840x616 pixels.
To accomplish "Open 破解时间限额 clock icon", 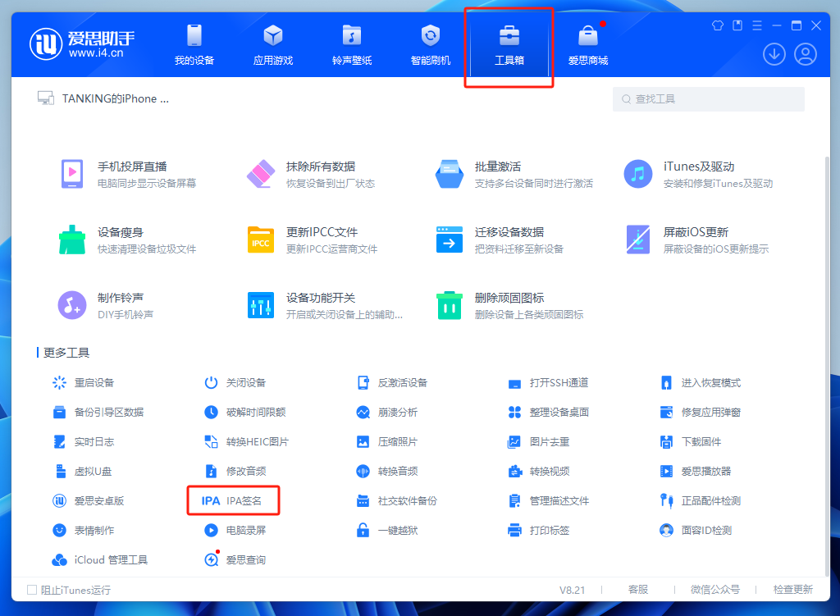I will 211,412.
